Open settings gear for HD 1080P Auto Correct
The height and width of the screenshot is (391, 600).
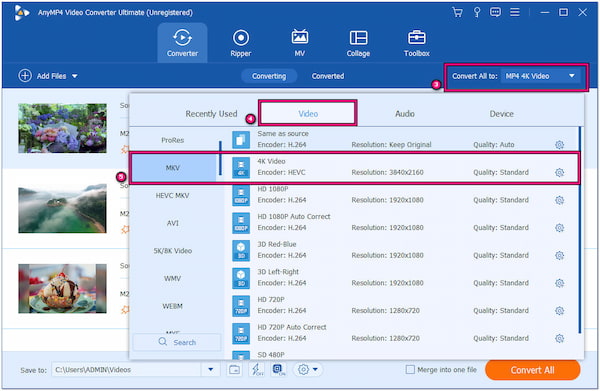559,228
